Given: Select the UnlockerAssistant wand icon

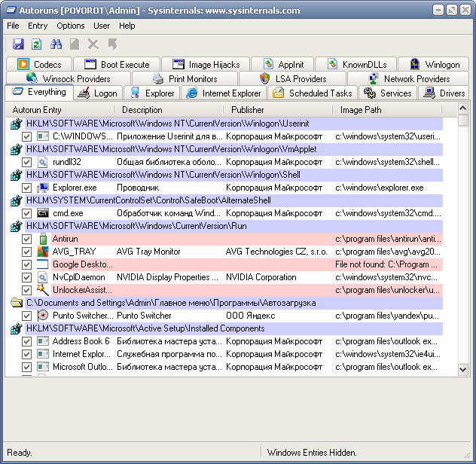Looking at the screenshot, I should [x=43, y=290].
